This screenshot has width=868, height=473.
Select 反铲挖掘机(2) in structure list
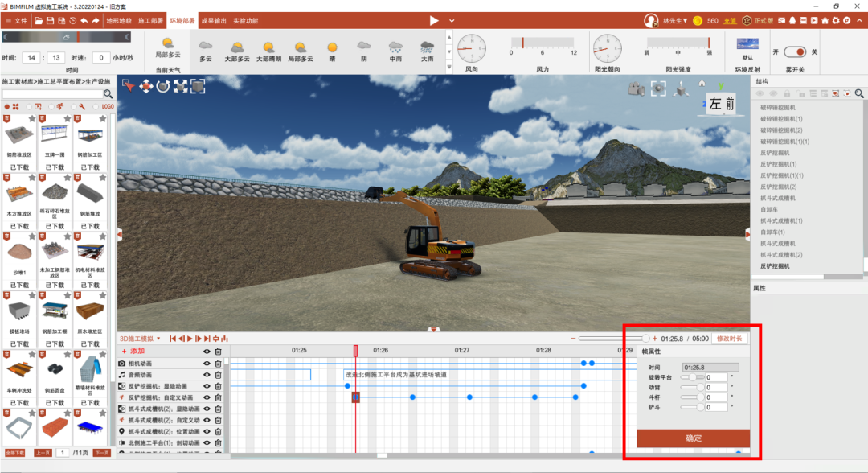[778, 187]
